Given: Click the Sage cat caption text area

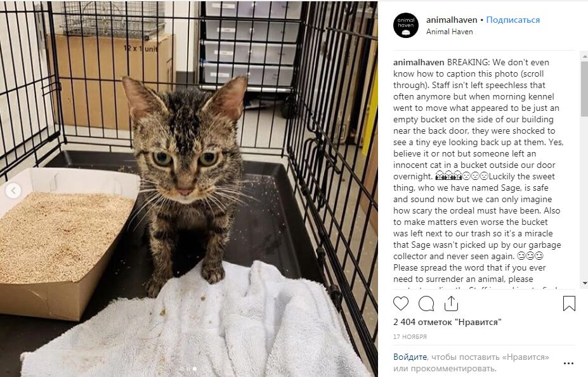Looking at the screenshot, I should [478, 170].
